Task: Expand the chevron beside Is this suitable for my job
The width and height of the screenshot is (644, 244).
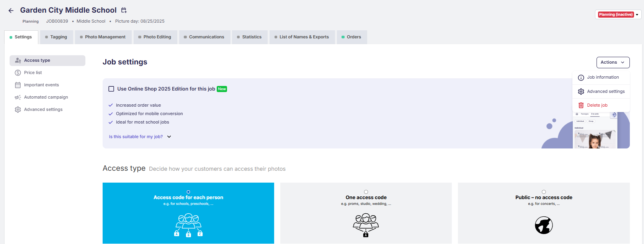Action: pyautogui.click(x=169, y=137)
